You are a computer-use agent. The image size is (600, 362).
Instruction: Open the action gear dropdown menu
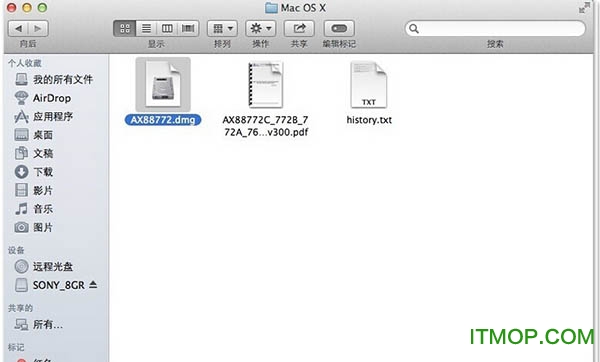click(261, 28)
